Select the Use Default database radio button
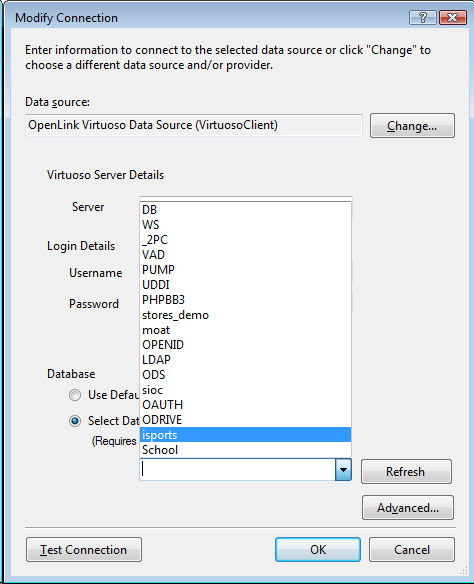 click(75, 395)
